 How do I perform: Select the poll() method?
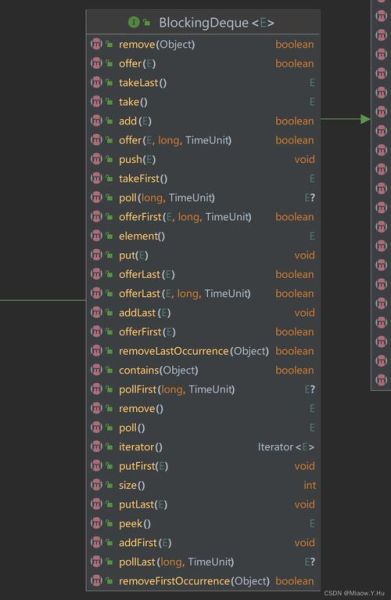132,427
